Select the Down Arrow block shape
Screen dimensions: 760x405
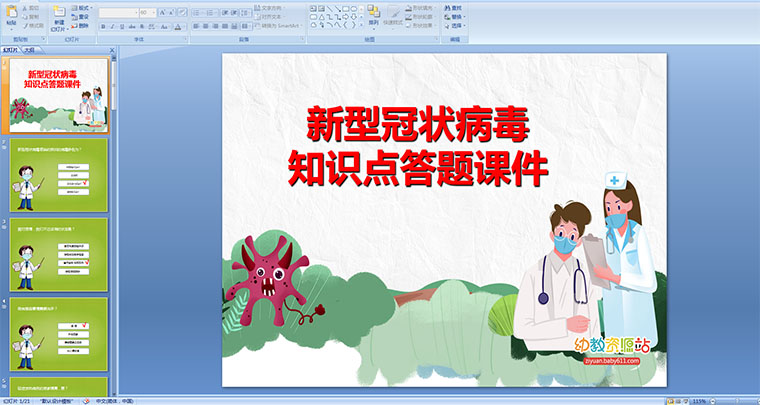point(354,17)
